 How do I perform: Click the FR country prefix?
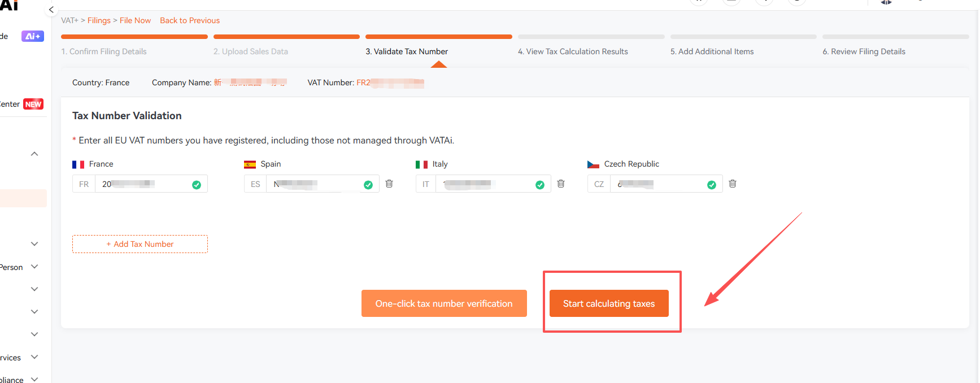(x=84, y=184)
